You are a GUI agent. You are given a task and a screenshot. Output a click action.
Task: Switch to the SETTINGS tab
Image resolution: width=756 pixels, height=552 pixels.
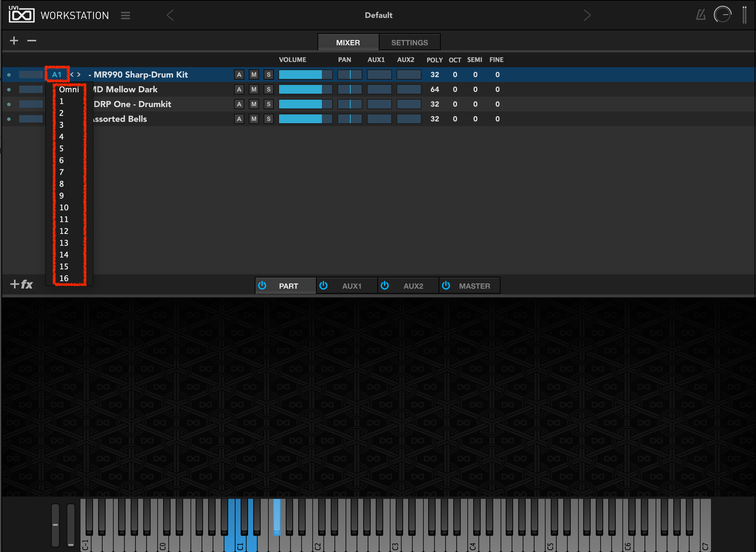[x=409, y=42]
